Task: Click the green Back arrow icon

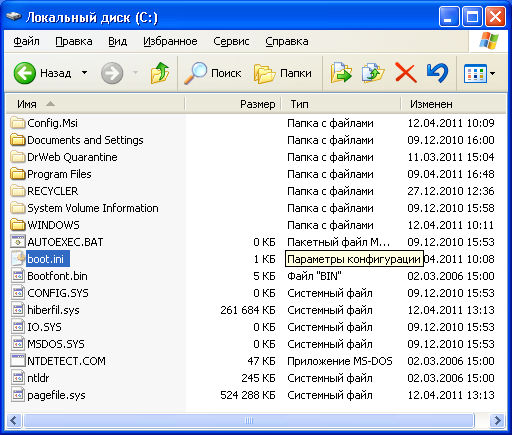Action: click(25, 73)
